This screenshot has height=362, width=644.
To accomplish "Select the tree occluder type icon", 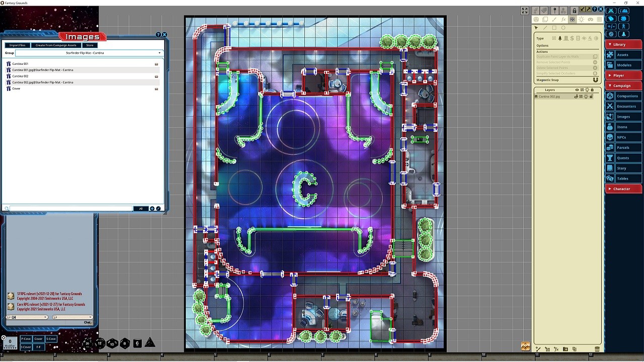I will tap(560, 38).
